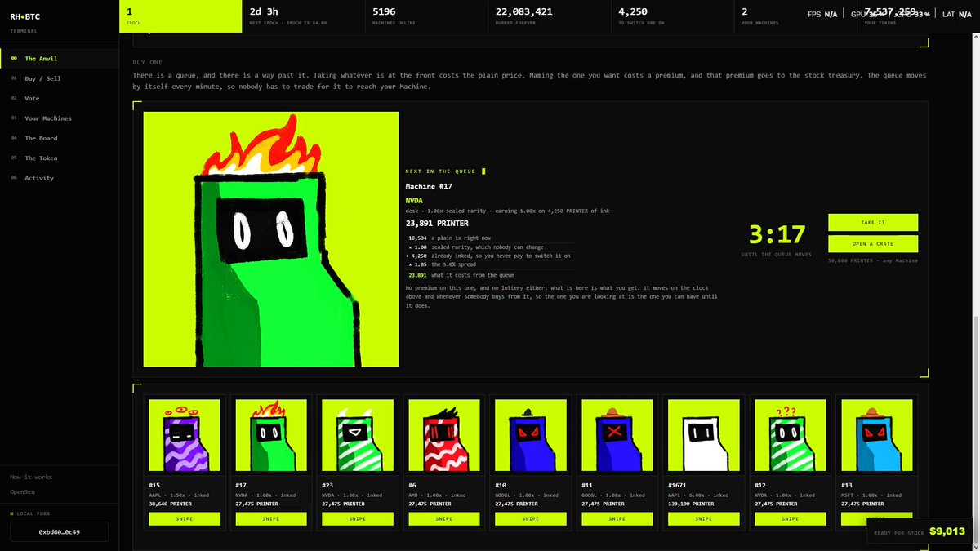Snipe the #17 NVDA card in the strip
The width and height of the screenshot is (980, 551).
270,518
